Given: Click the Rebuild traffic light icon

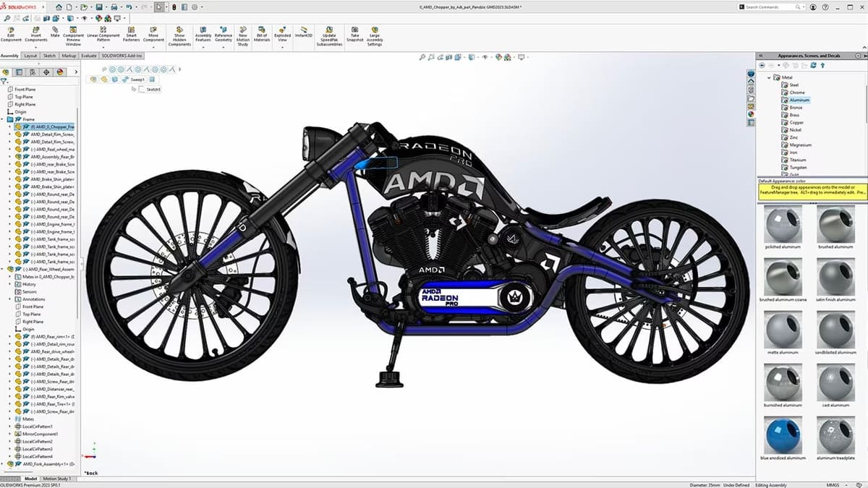Looking at the screenshot, I should pyautogui.click(x=173, y=7).
